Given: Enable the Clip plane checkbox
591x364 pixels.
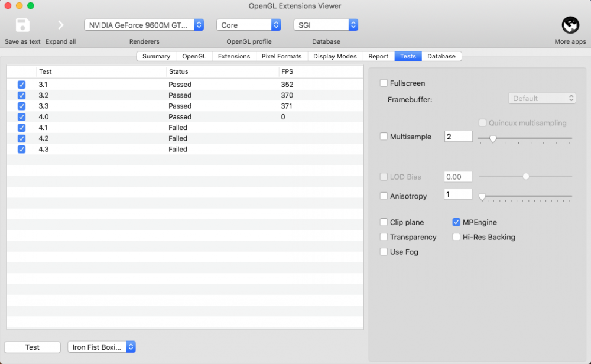Looking at the screenshot, I should 384,222.
